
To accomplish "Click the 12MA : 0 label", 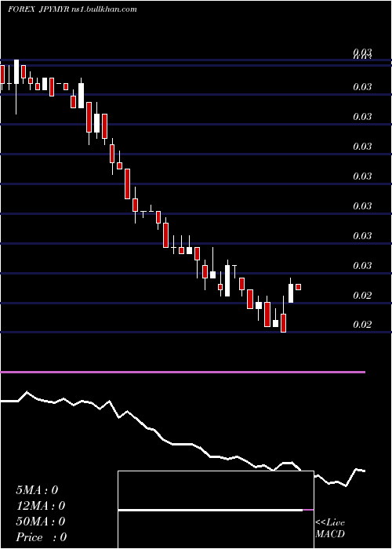I will 41,506.
